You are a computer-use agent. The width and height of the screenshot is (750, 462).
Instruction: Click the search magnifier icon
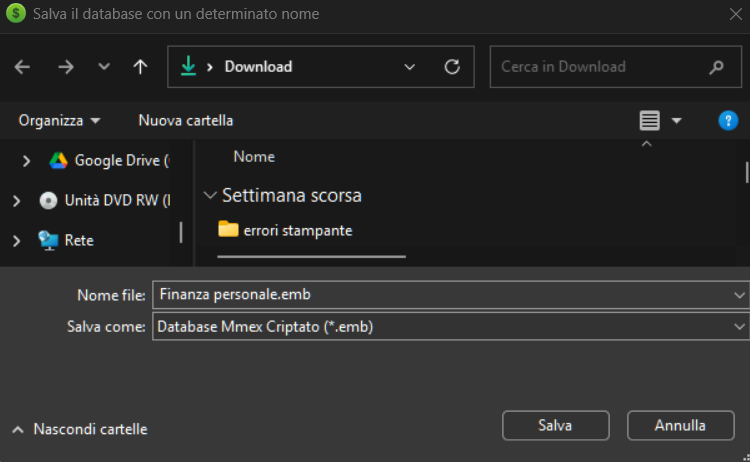(716, 67)
